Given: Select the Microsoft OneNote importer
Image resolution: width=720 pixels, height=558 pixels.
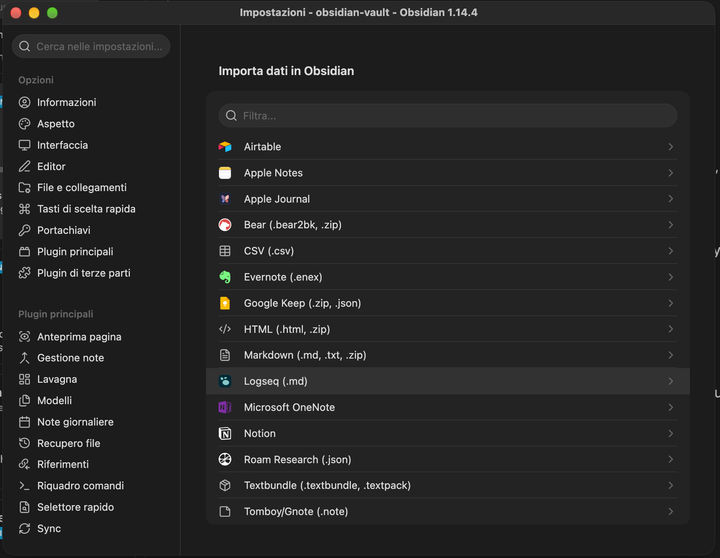Looking at the screenshot, I should coord(448,407).
